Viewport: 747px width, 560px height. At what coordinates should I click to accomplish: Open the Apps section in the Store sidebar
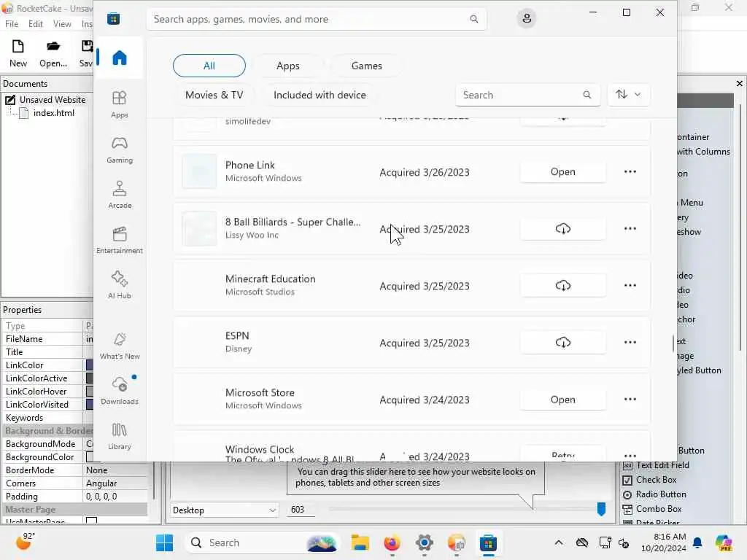point(120,104)
